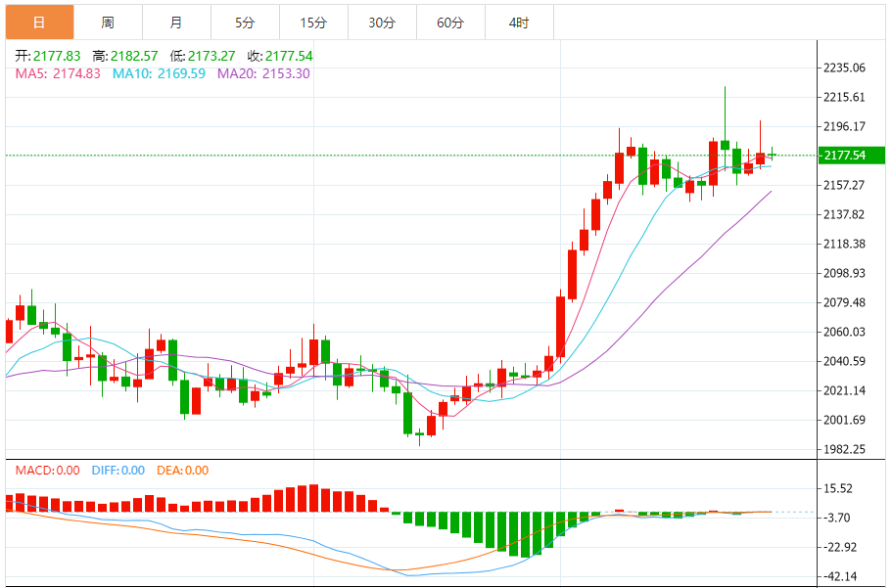
Task: Click the latest small green candlestick
Action: pos(772,155)
